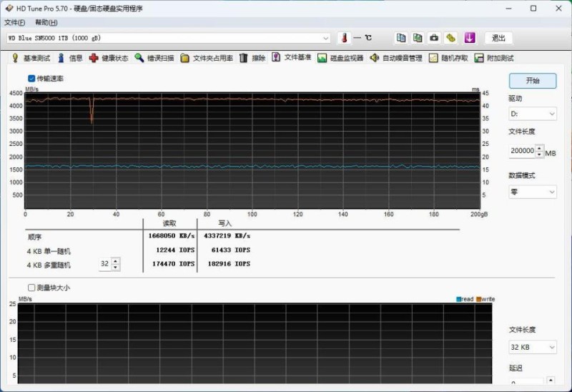Open options gear coins icon
The image size is (572, 392).
click(451, 38)
